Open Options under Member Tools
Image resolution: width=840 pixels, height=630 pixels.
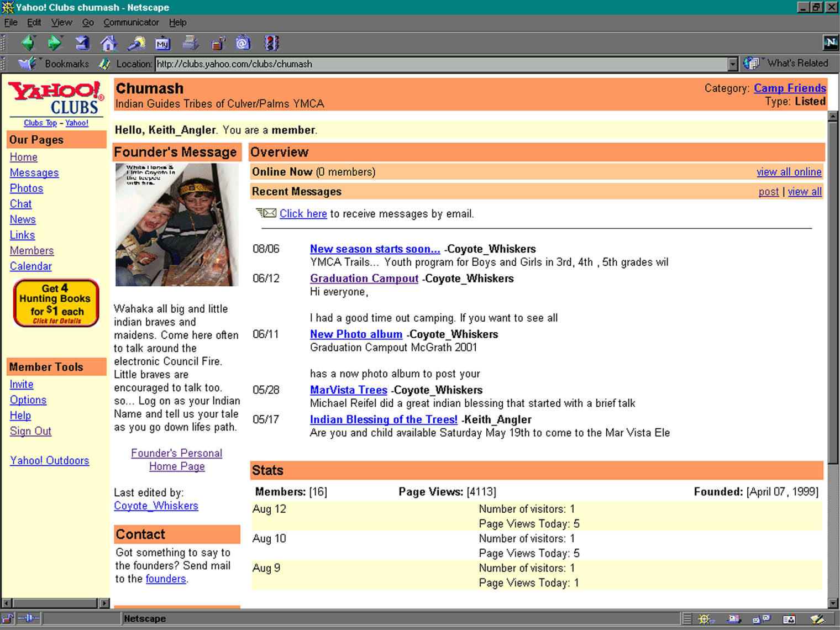[28, 400]
